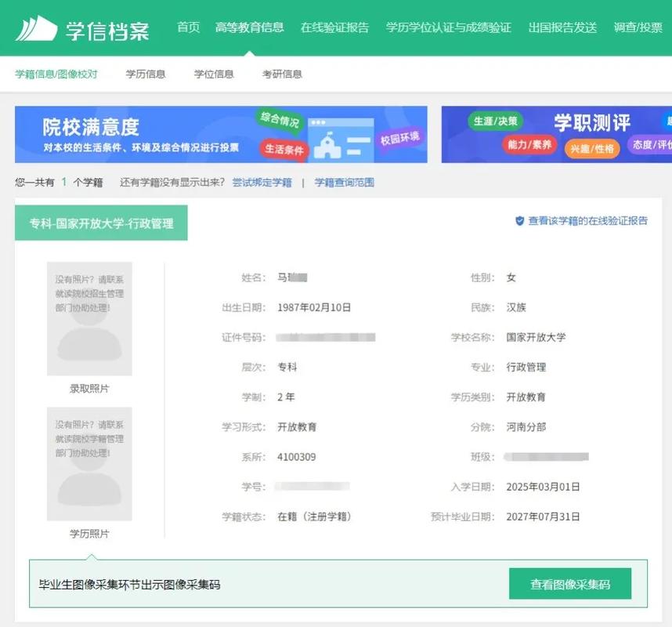
Task: Click the graduation date 2027年07月31日
Action: click(543, 516)
